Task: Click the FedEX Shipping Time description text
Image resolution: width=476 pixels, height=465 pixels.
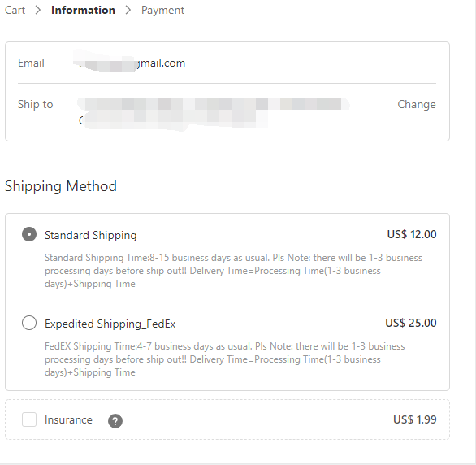Action: click(225, 359)
